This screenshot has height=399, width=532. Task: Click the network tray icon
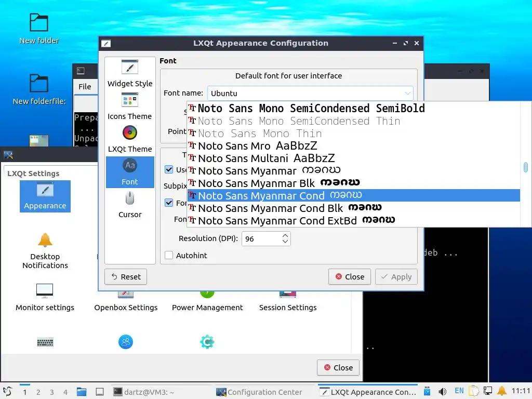(x=488, y=391)
